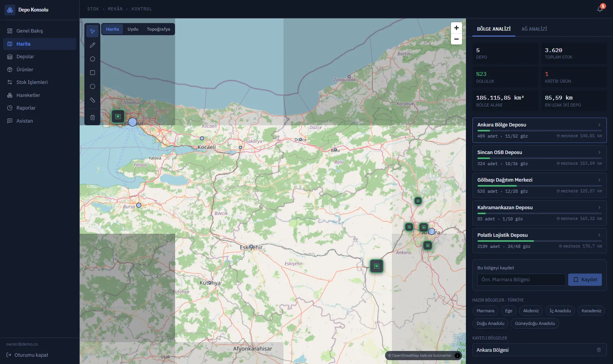Select the rectangle drawing tool
The image size is (613, 364).
point(92,72)
